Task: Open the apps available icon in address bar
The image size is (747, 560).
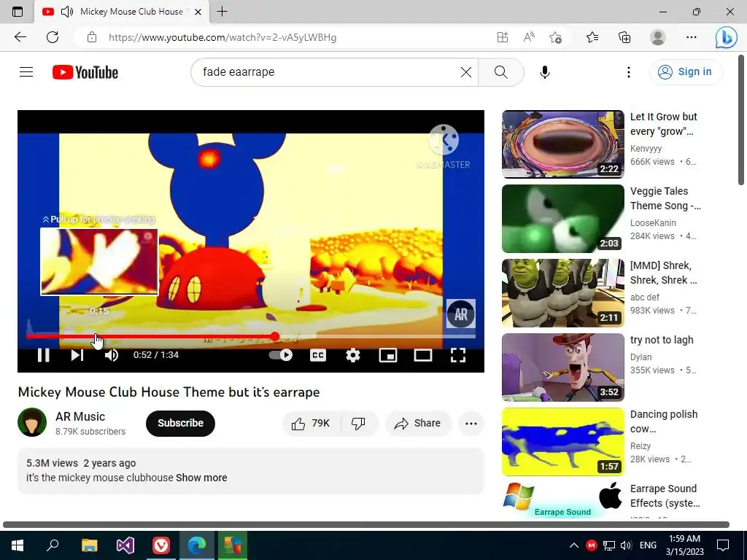Action: click(x=502, y=37)
